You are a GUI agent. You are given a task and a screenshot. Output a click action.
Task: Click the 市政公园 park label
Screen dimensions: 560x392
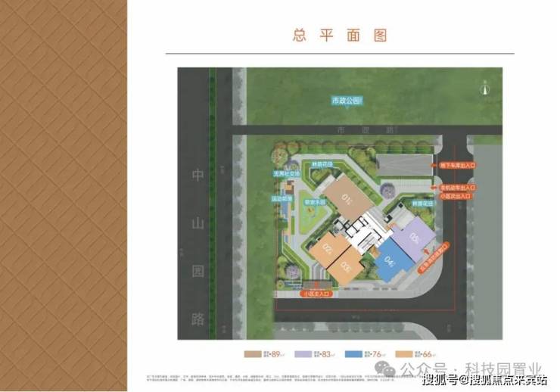coord(347,101)
